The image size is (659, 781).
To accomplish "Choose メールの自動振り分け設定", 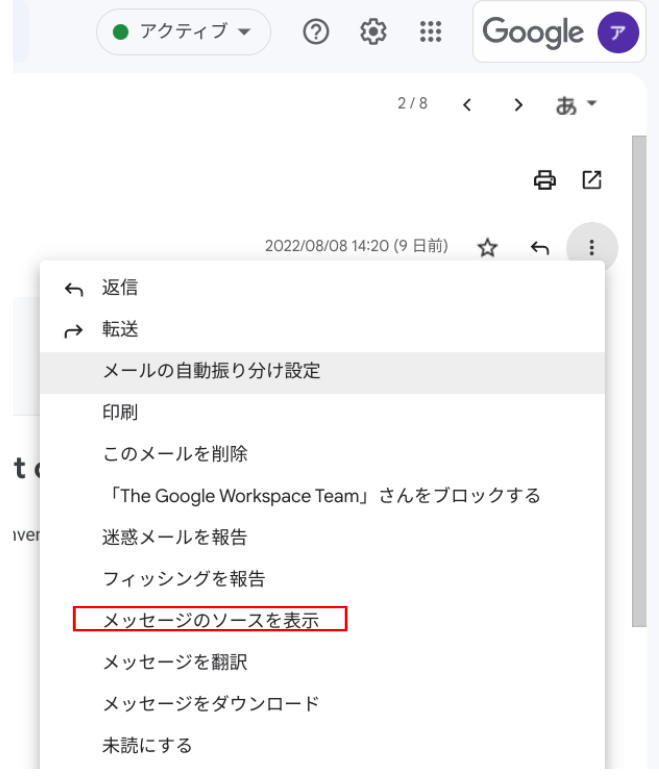I will point(322,372).
